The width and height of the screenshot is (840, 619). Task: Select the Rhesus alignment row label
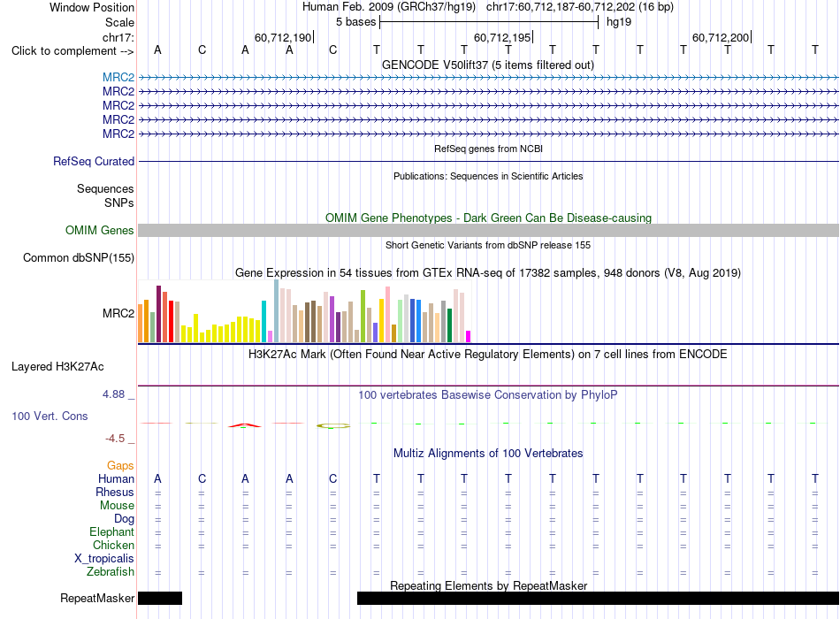(x=115, y=493)
